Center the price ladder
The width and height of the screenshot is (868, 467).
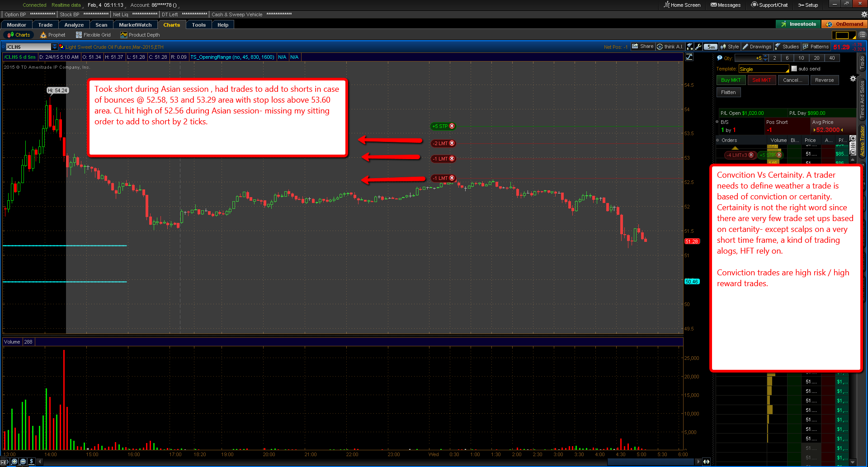click(x=853, y=145)
